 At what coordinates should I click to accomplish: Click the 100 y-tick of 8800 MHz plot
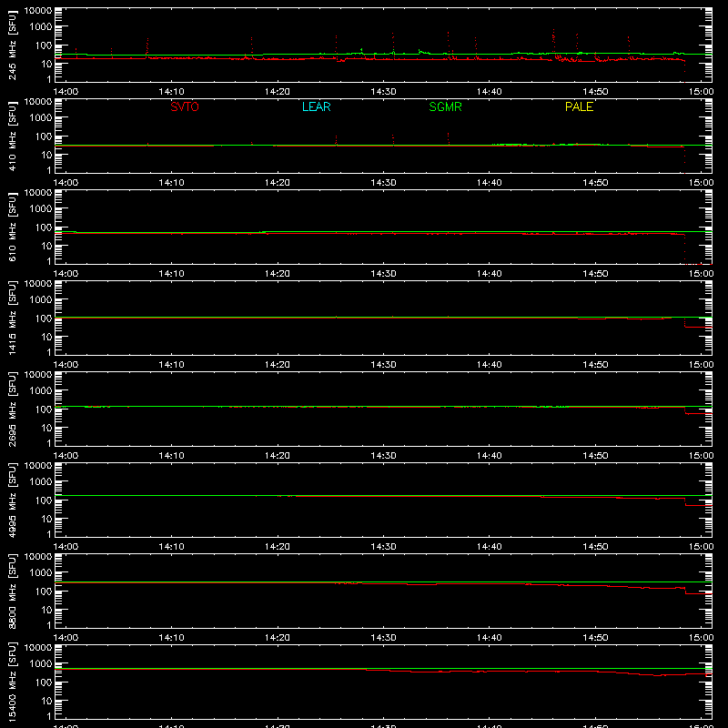click(x=44, y=591)
